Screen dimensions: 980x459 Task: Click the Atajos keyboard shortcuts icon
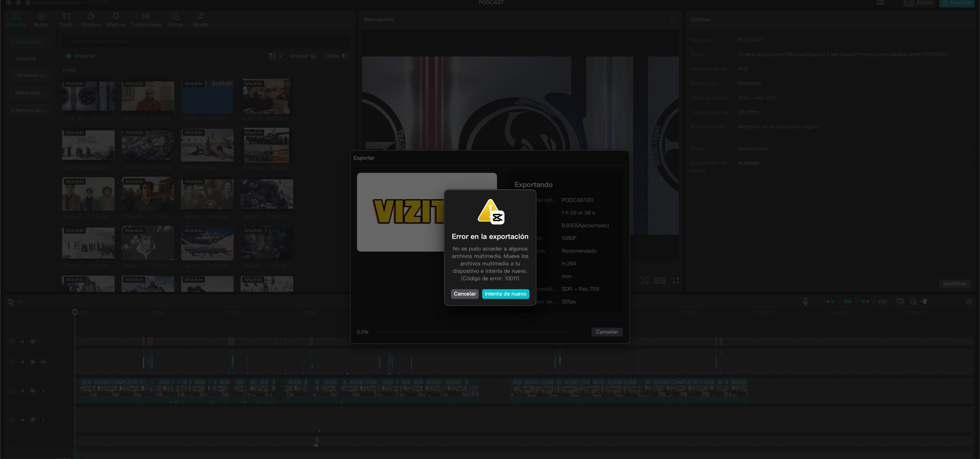coord(909,3)
